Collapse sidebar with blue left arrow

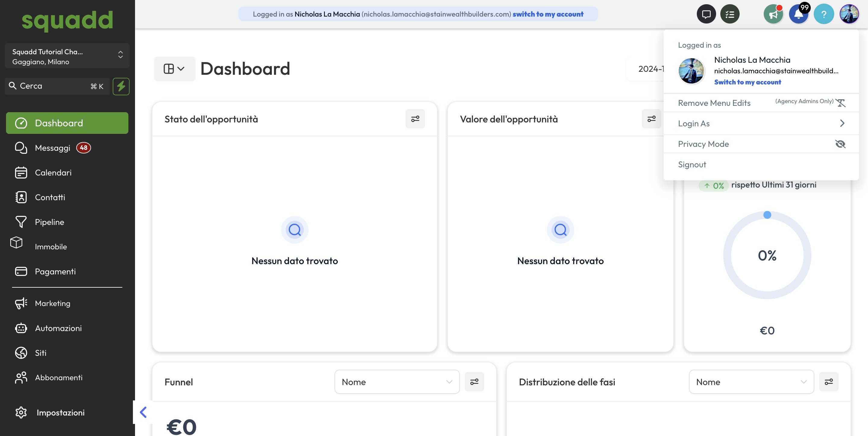143,412
